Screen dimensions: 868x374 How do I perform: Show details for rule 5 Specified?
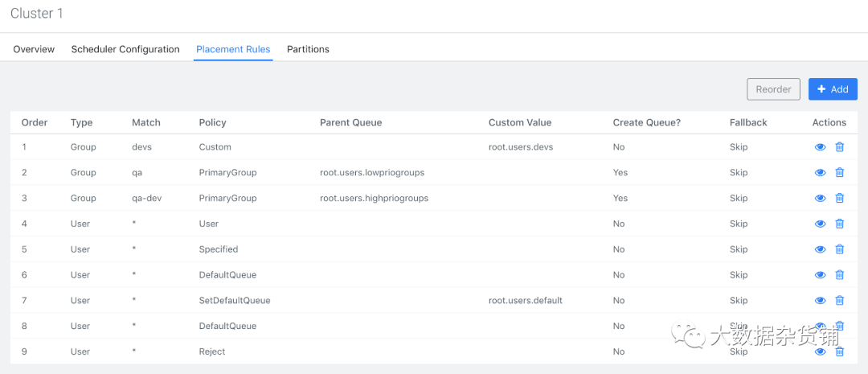coord(820,249)
